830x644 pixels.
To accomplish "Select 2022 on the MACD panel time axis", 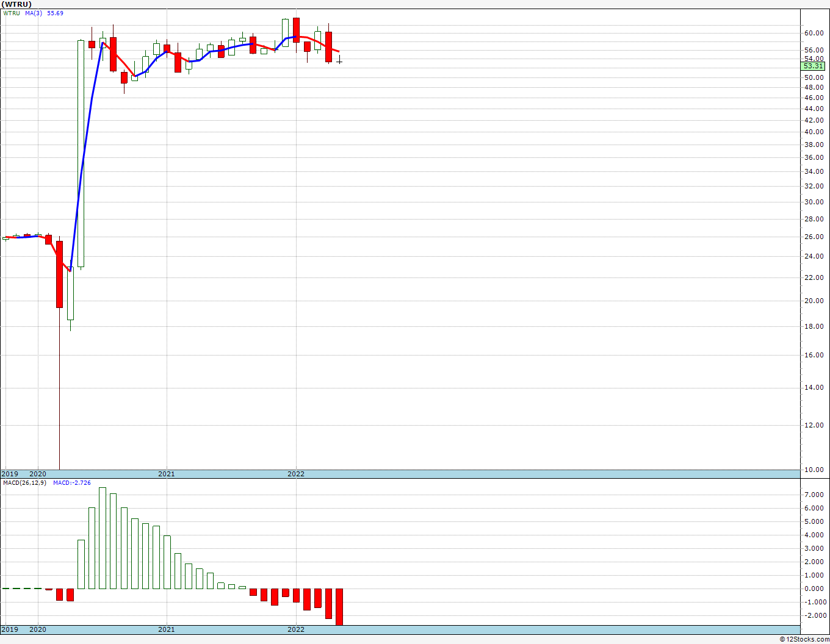I will tap(296, 629).
